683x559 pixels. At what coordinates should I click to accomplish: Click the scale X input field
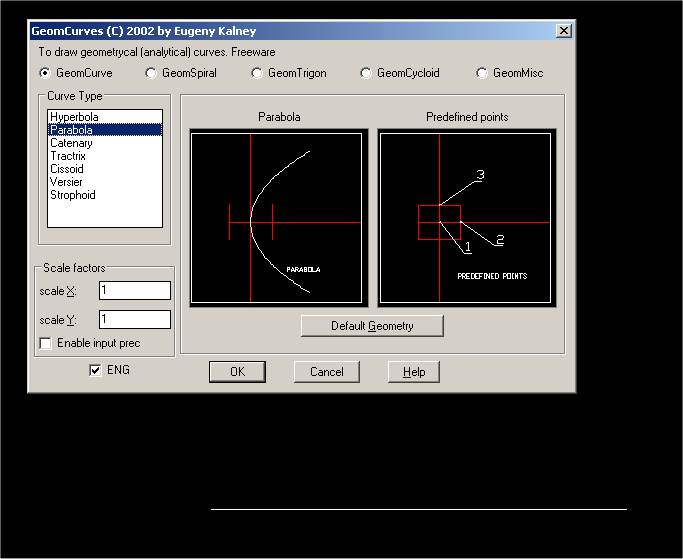(x=134, y=290)
